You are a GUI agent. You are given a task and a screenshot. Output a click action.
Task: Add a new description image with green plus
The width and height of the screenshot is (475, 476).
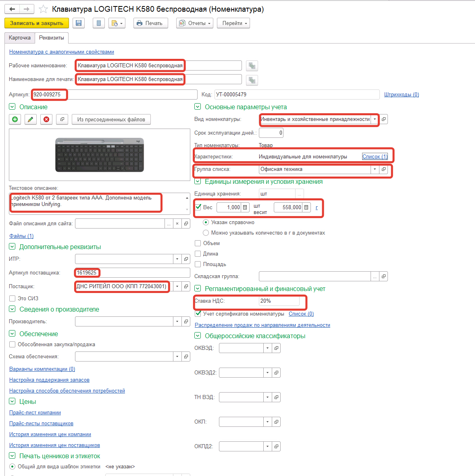(15, 119)
